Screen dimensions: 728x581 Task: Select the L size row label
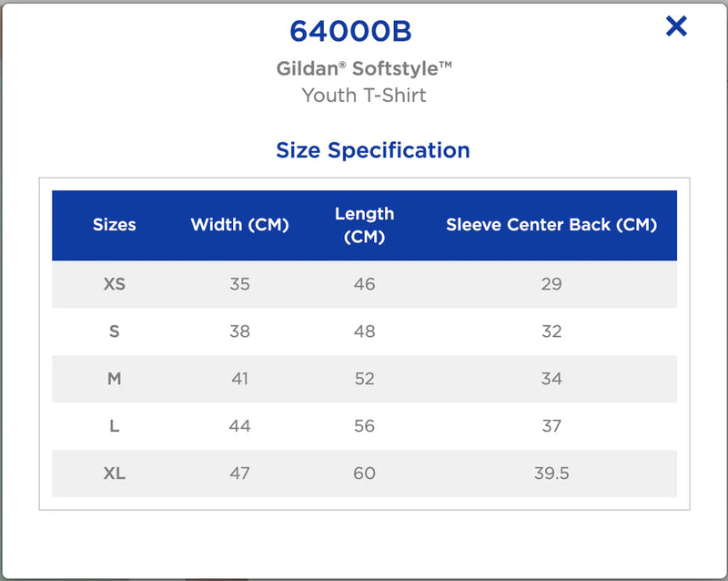[x=115, y=426]
